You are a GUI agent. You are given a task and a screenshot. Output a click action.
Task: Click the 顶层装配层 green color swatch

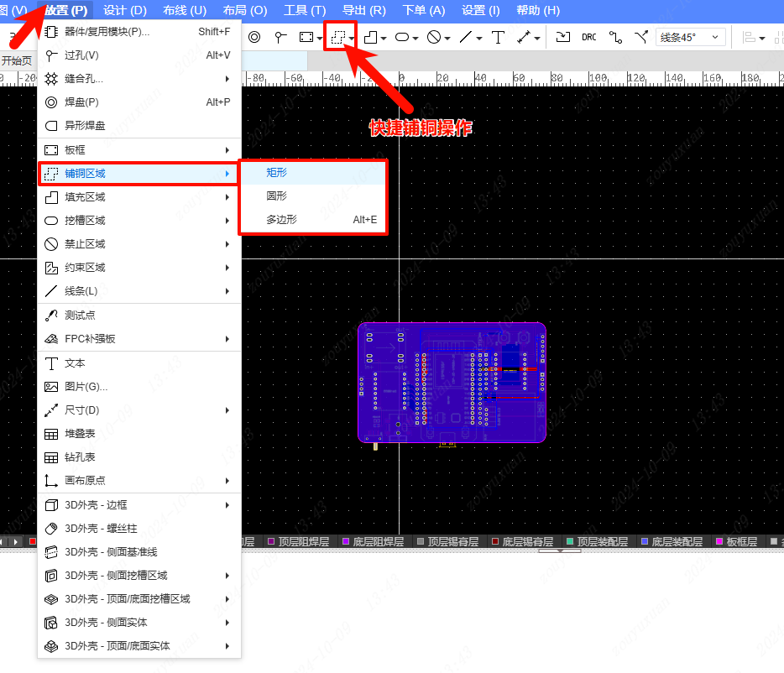pyautogui.click(x=570, y=541)
